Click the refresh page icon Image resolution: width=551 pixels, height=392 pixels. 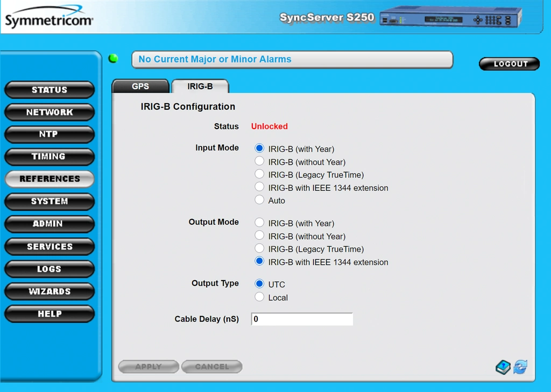[x=520, y=367]
